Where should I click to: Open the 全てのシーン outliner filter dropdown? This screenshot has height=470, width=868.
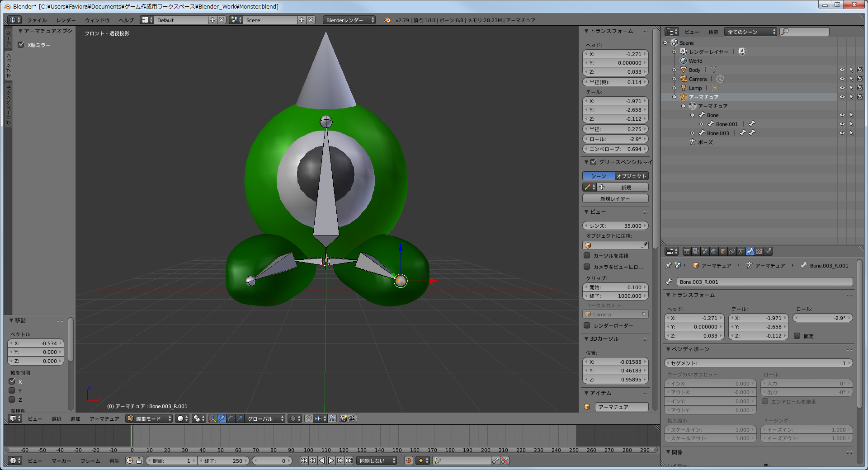click(750, 32)
